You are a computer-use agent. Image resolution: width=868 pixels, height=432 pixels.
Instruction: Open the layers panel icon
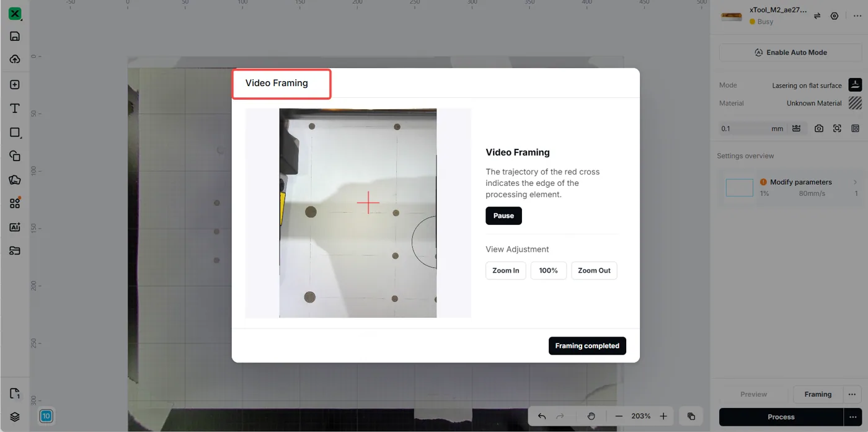pyautogui.click(x=15, y=417)
